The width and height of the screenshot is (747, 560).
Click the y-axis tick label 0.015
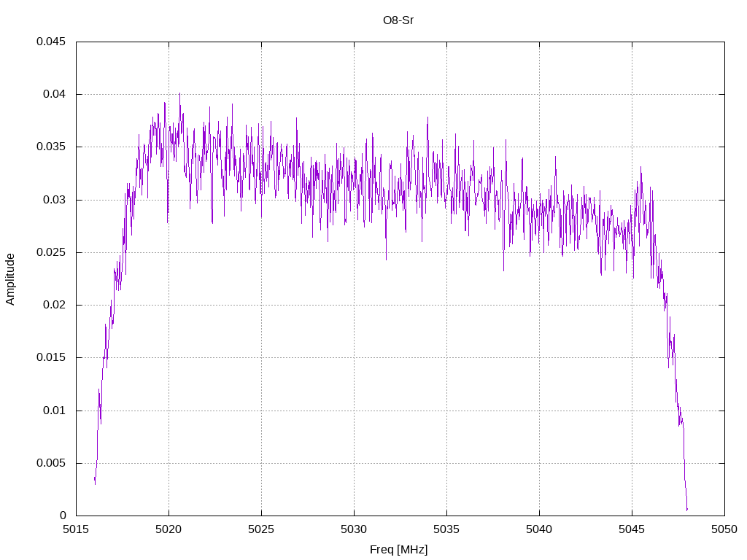tap(51, 357)
